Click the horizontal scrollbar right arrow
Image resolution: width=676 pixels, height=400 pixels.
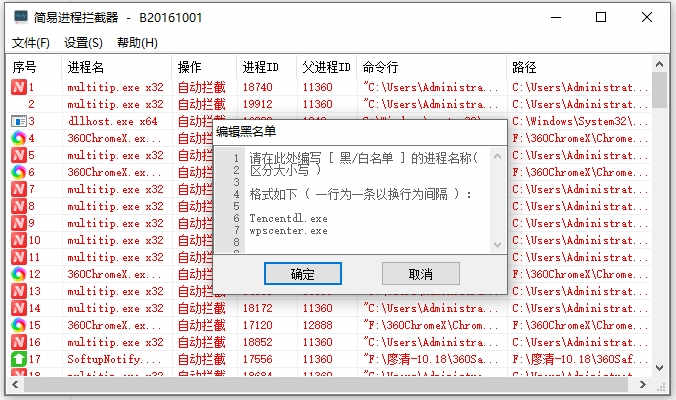642,384
